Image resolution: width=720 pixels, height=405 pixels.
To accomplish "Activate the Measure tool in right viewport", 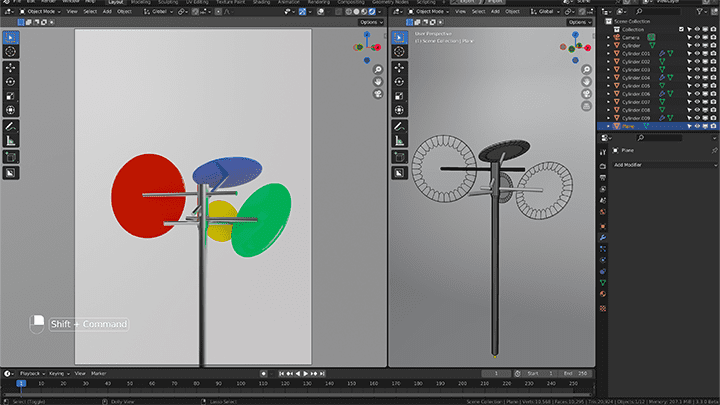I will coord(399,141).
